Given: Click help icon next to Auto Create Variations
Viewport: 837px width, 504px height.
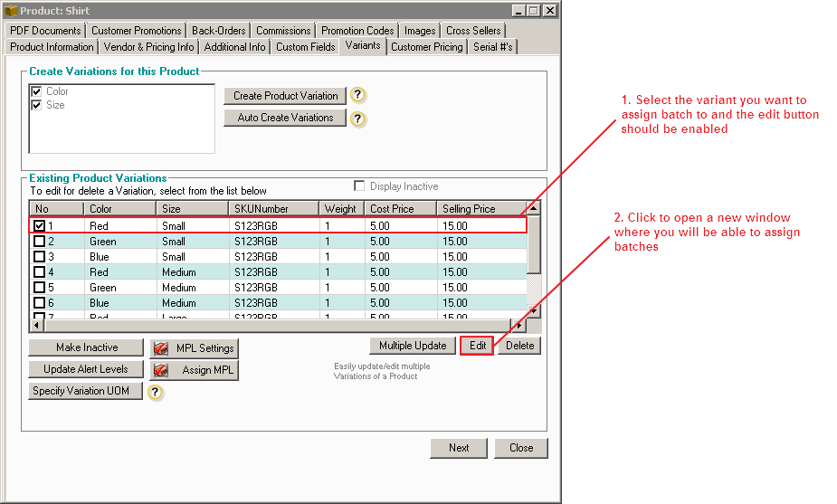Looking at the screenshot, I should [x=358, y=119].
